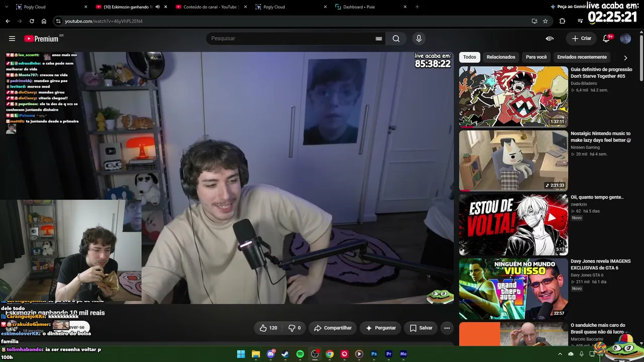The image size is (644, 362).
Task: Open Photoshop from the taskbar
Action: coord(374,354)
